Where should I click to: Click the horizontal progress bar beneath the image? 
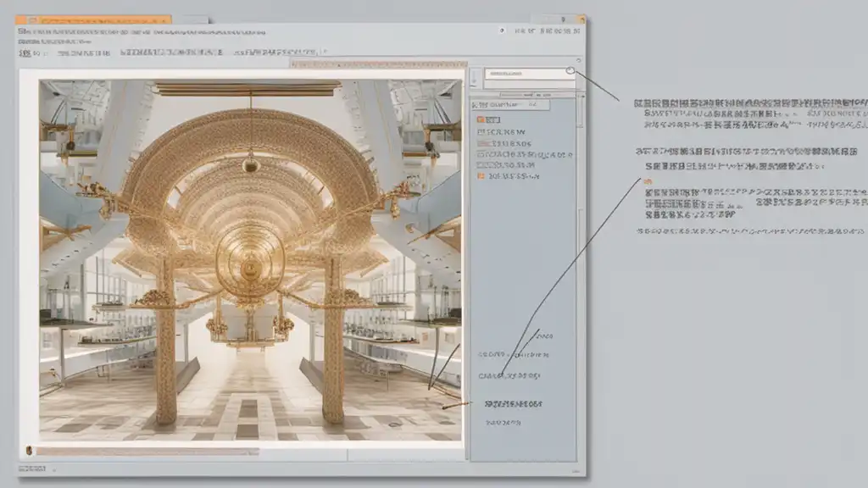[146, 452]
